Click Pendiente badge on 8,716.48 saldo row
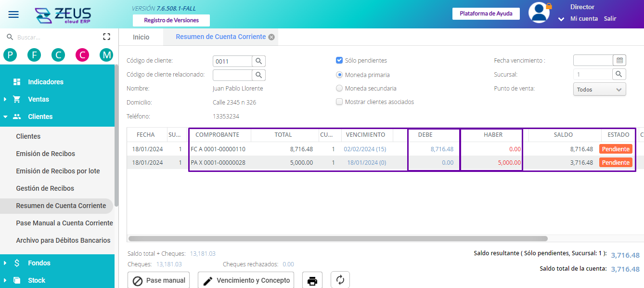The width and height of the screenshot is (644, 288). point(616,149)
